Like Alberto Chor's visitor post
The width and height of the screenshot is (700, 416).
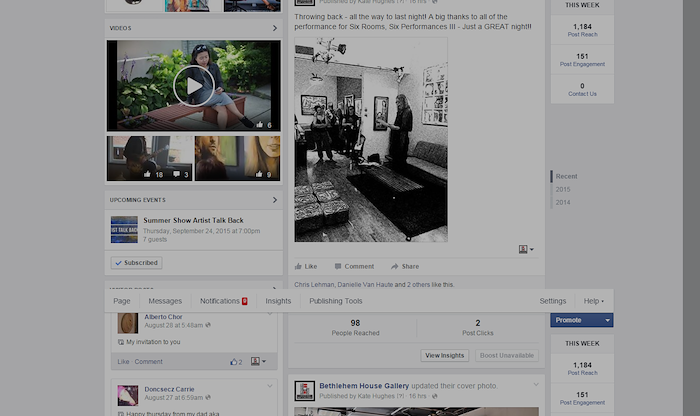tap(123, 362)
